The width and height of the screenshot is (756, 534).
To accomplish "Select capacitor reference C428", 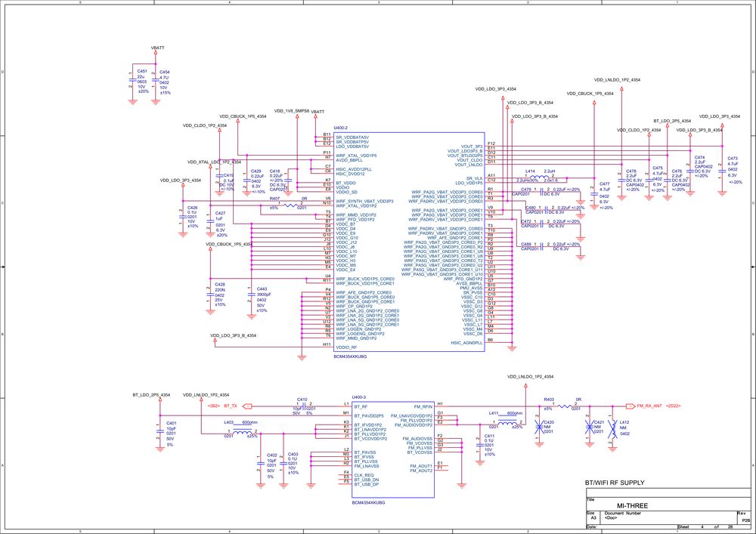I will [220, 285].
